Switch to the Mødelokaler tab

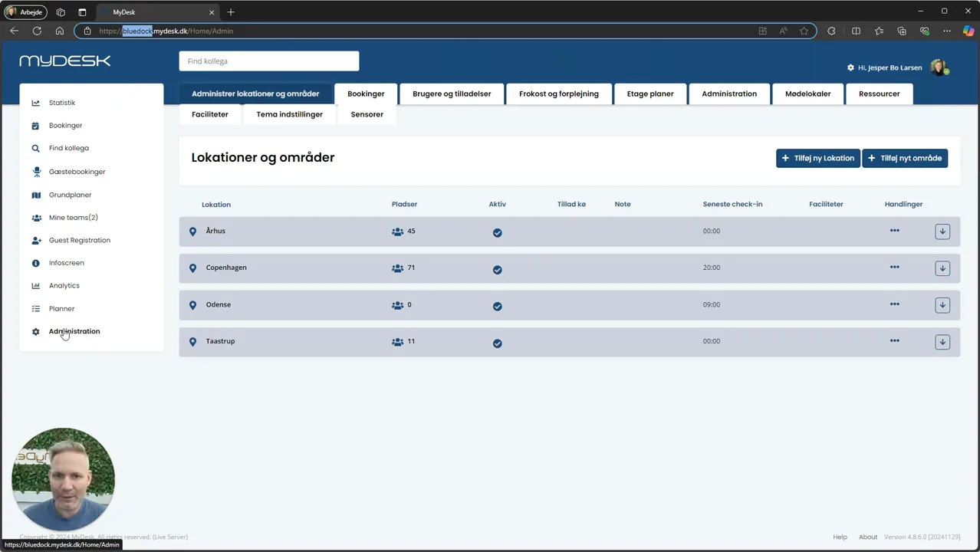click(x=807, y=94)
